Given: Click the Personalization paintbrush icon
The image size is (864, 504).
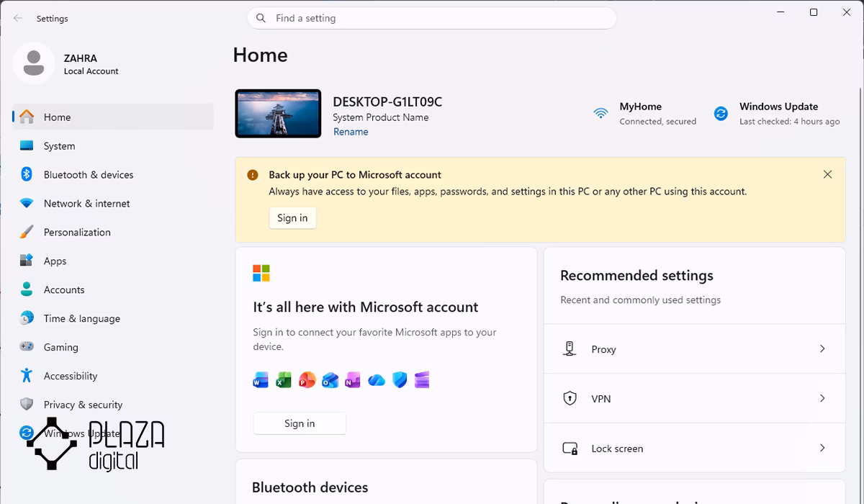Looking at the screenshot, I should coord(27,232).
